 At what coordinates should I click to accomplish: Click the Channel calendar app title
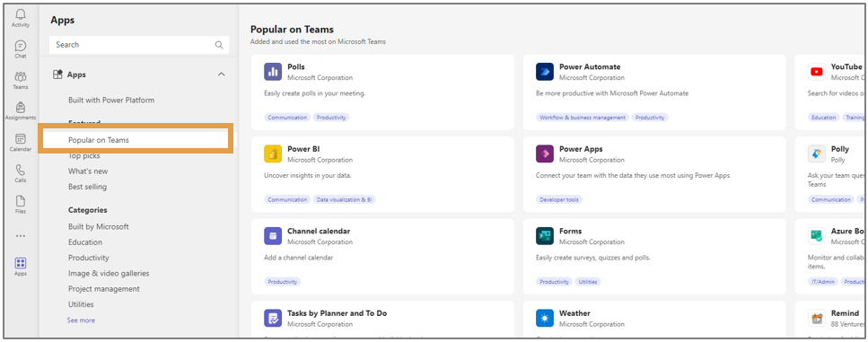(x=319, y=231)
